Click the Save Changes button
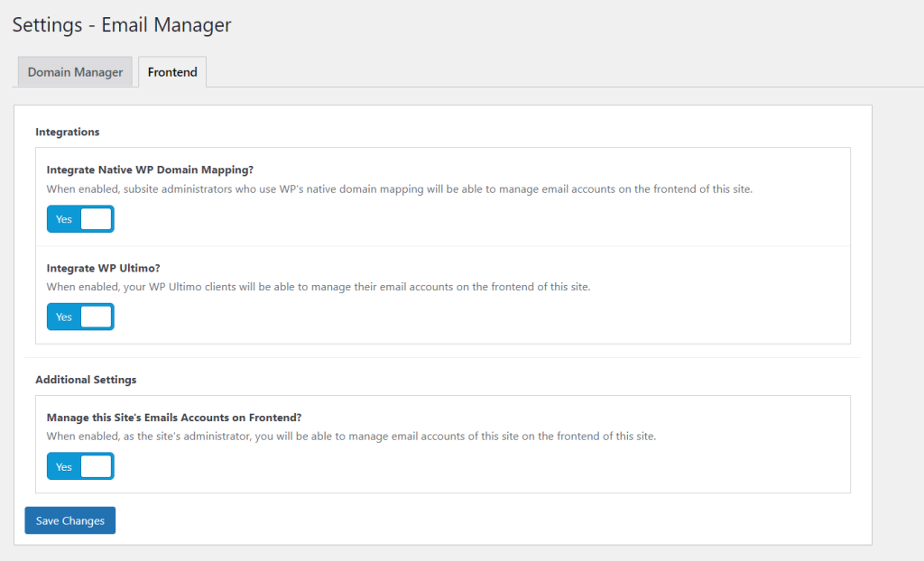The width and height of the screenshot is (924, 561). click(69, 520)
